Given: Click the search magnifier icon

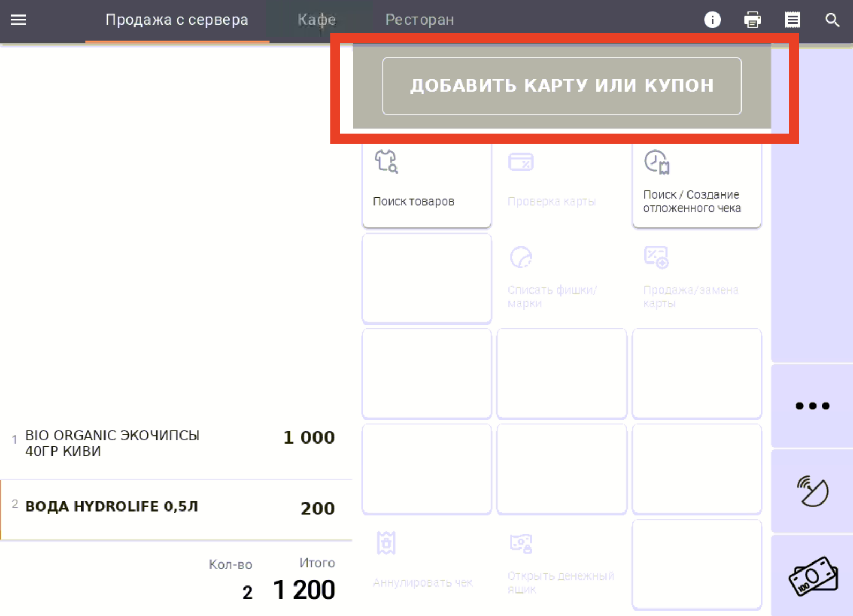Looking at the screenshot, I should (832, 20).
